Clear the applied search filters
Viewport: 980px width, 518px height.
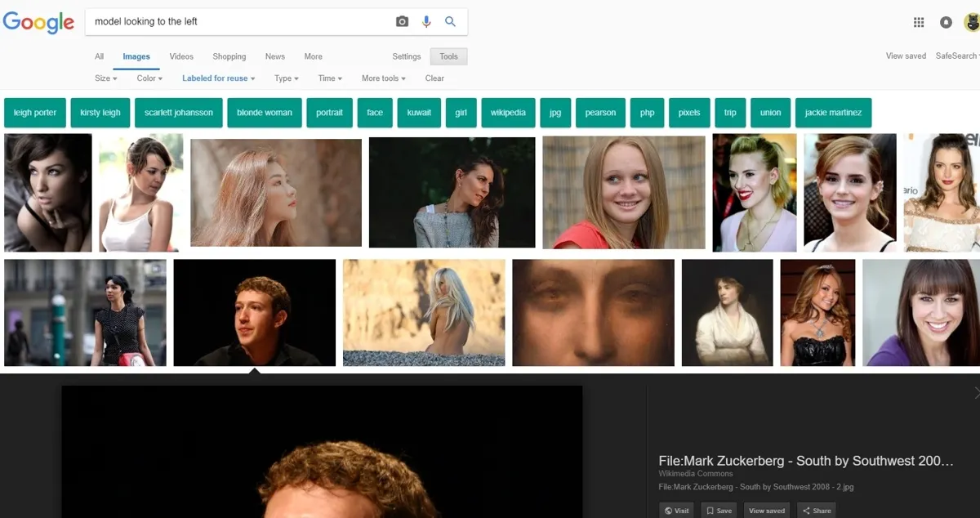434,78
